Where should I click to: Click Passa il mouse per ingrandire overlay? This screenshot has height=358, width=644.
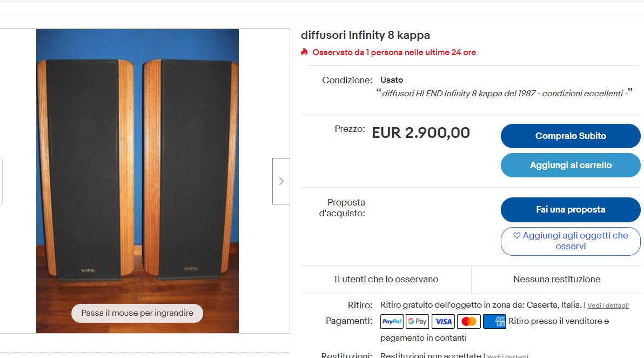click(x=137, y=313)
